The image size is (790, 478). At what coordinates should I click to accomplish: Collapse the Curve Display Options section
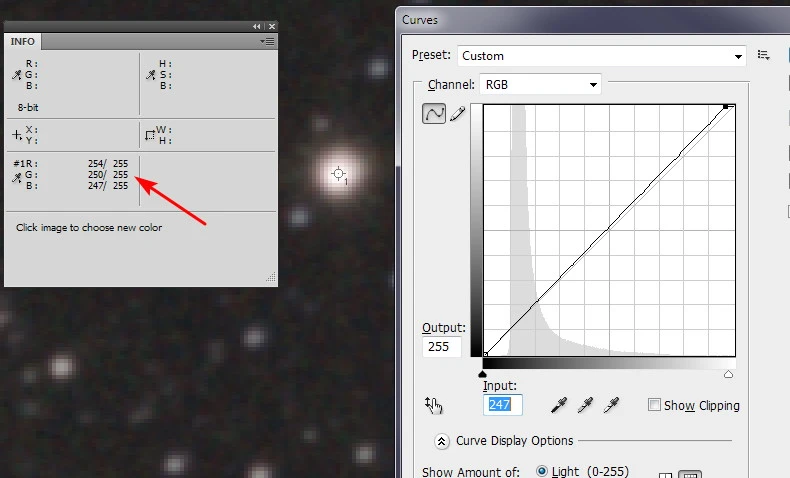click(440, 440)
